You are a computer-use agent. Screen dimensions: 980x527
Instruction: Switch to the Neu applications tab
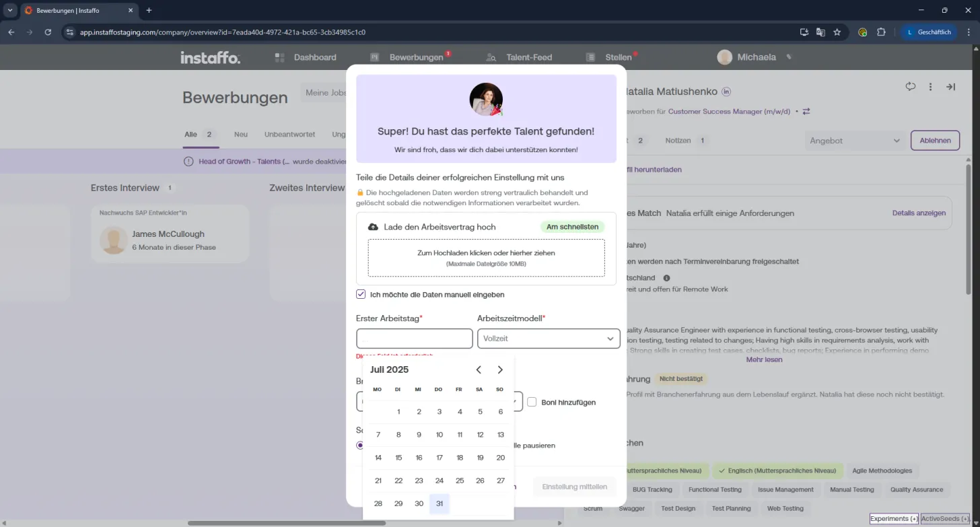point(241,135)
